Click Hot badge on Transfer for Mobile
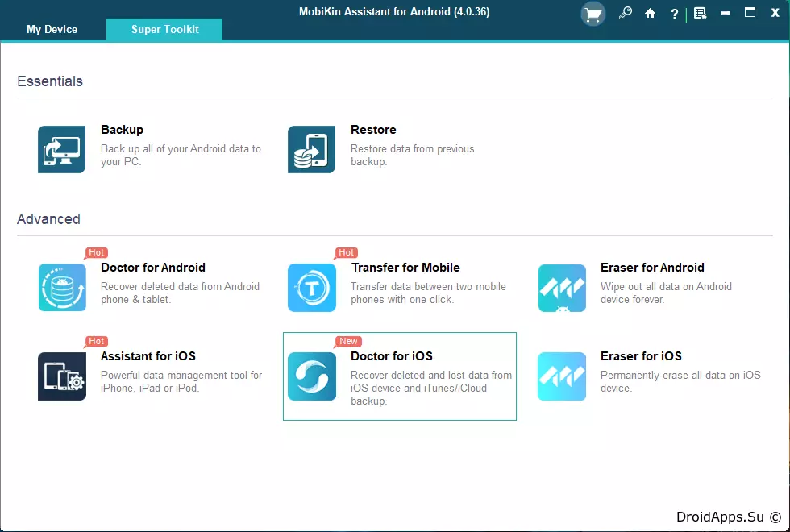This screenshot has height=532, width=790. click(346, 253)
